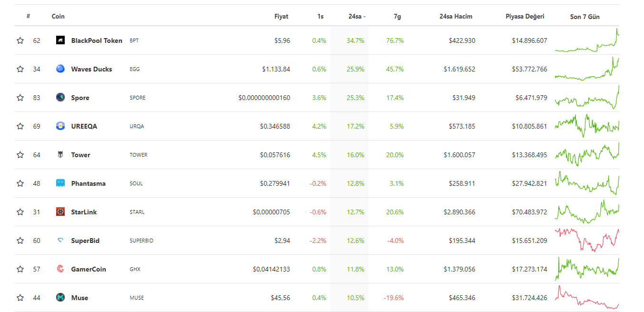
Task: Toggle the star for Waves Ducks
Action: [20, 69]
